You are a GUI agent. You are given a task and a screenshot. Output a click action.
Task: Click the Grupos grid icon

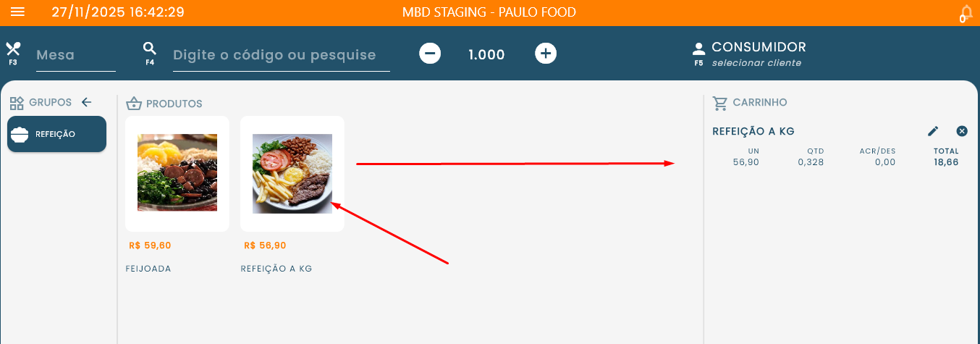[x=17, y=103]
